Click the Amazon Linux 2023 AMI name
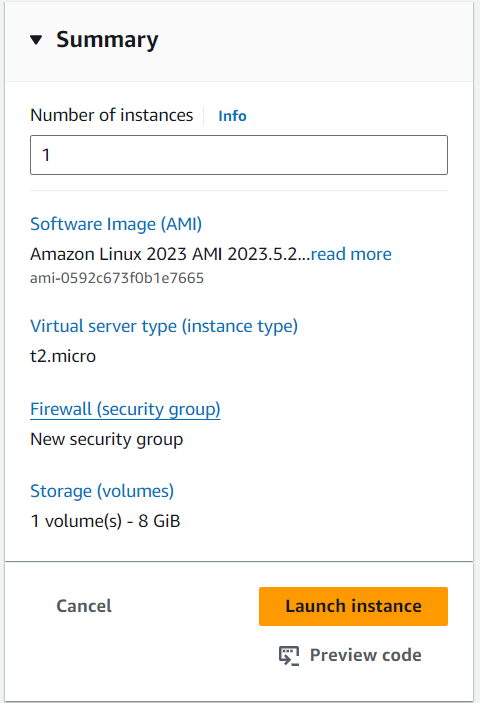Image resolution: width=480 pixels, height=703 pixels. [170, 254]
